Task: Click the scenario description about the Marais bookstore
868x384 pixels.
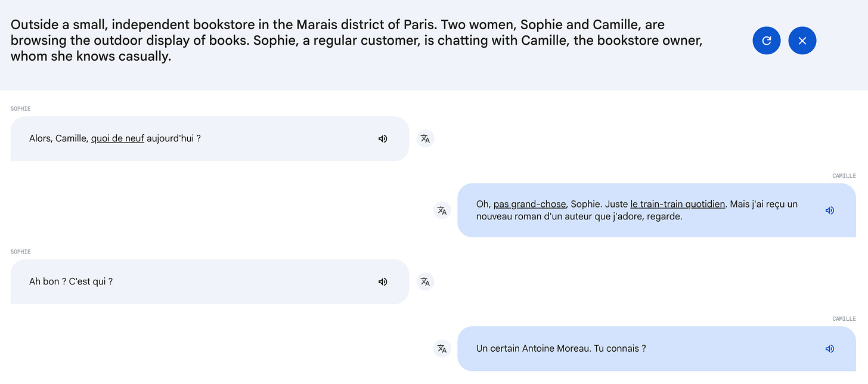Action: coord(356,41)
